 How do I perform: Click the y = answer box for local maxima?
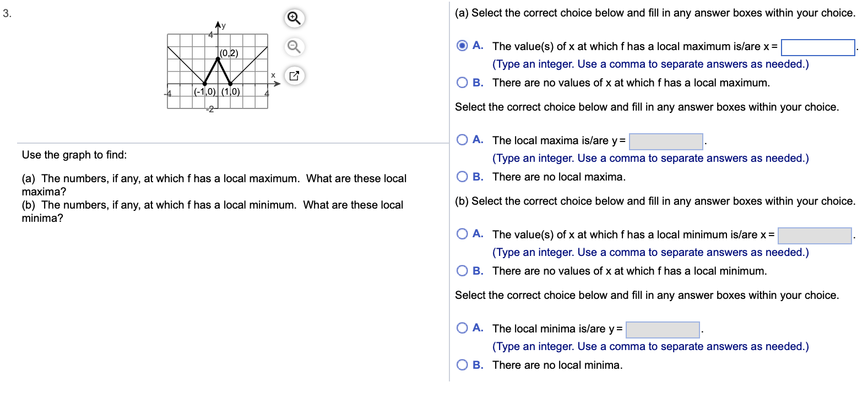[666, 141]
